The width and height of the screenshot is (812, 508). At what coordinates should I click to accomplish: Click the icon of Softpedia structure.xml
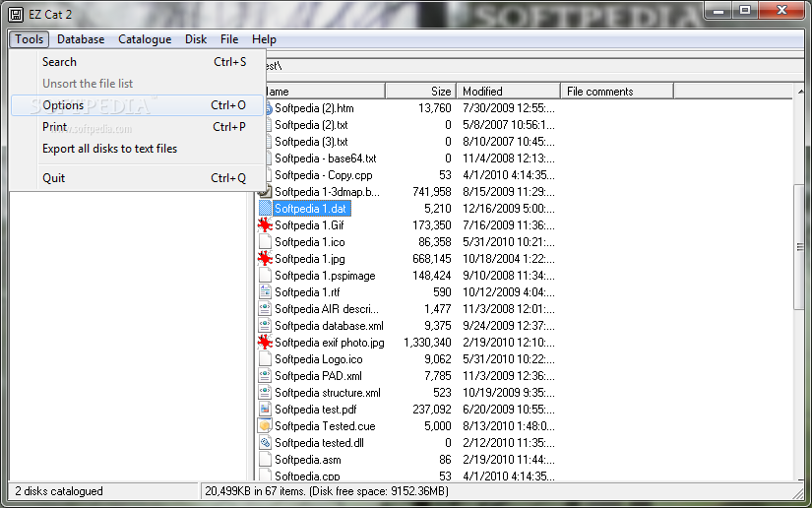click(265, 393)
